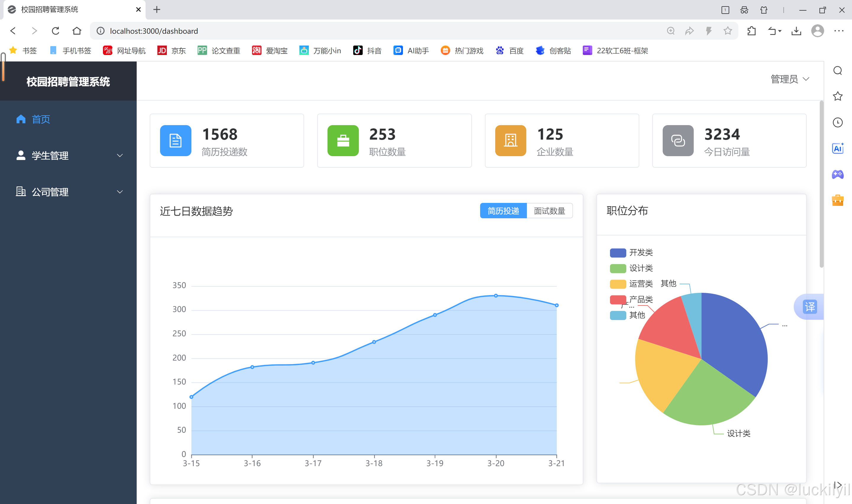Click the gray today's visits icon
The width and height of the screenshot is (852, 504).
(678, 140)
